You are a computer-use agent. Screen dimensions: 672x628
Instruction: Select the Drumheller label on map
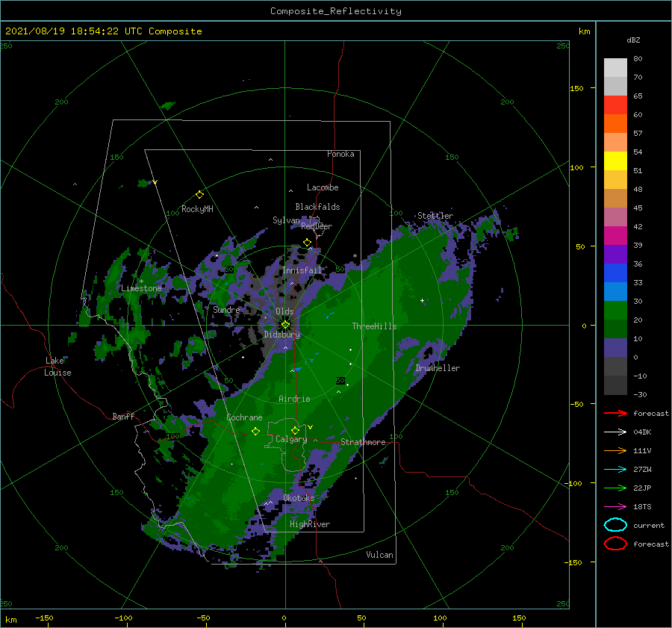[x=438, y=368]
